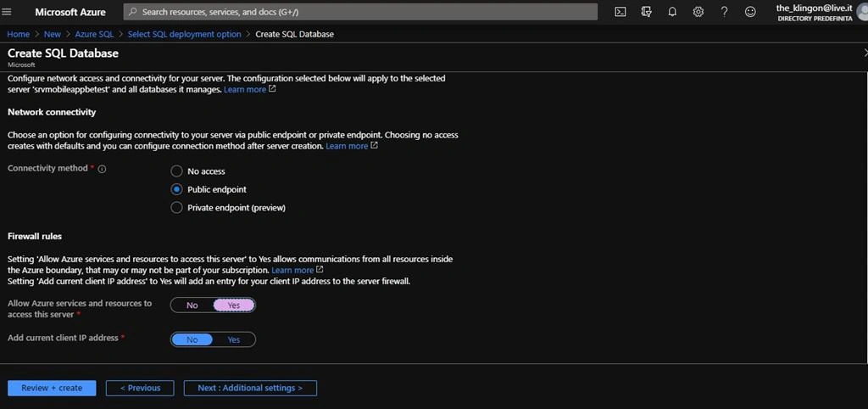Image resolution: width=868 pixels, height=409 pixels.
Task: Click Next : Additional settings button
Action: (250, 388)
